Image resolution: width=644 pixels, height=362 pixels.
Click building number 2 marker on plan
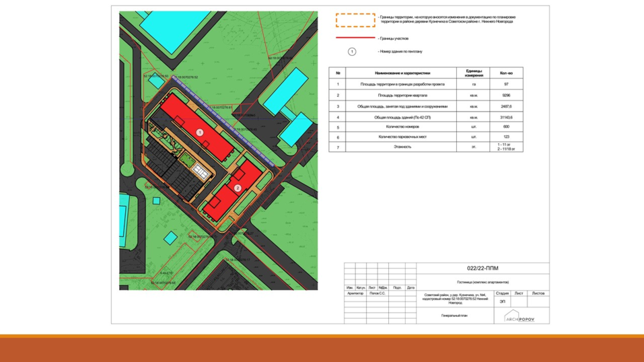tap(238, 188)
